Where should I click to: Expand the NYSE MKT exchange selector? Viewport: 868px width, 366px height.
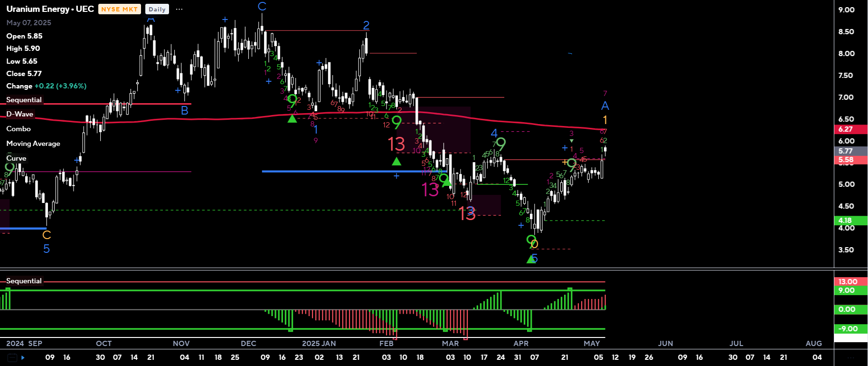[119, 9]
